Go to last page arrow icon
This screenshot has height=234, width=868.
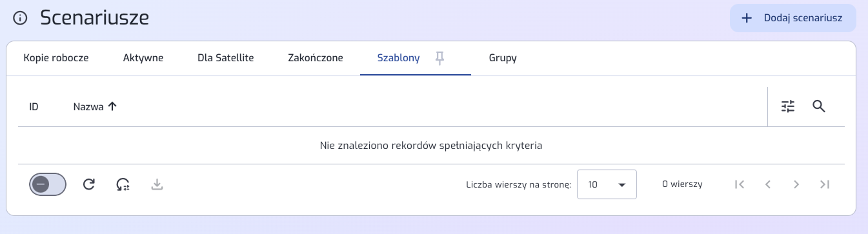coord(824,184)
